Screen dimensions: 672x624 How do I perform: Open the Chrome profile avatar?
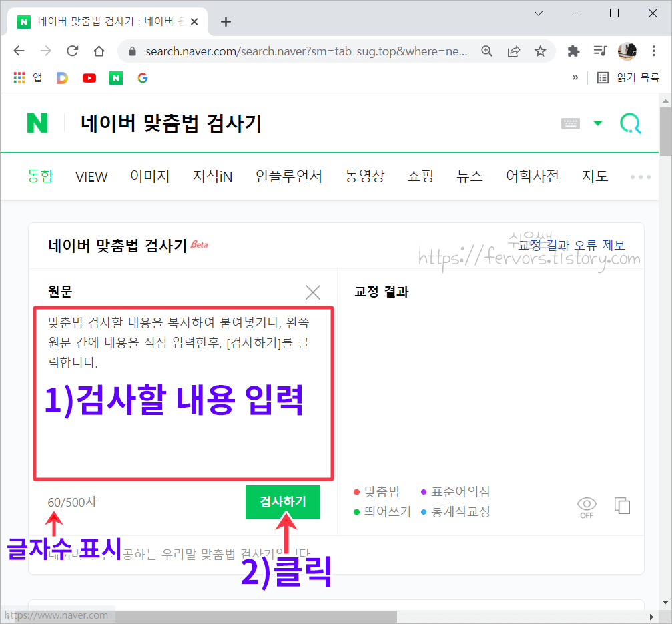click(x=627, y=51)
